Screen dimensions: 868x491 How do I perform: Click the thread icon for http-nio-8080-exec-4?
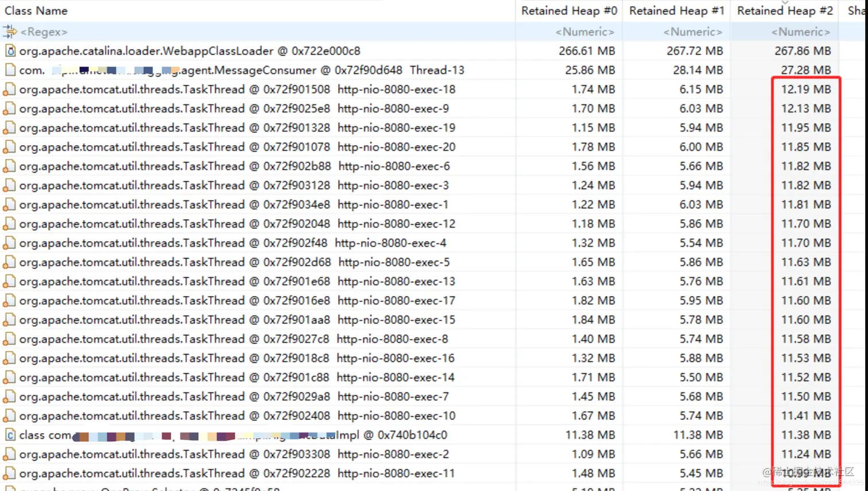tap(9, 243)
